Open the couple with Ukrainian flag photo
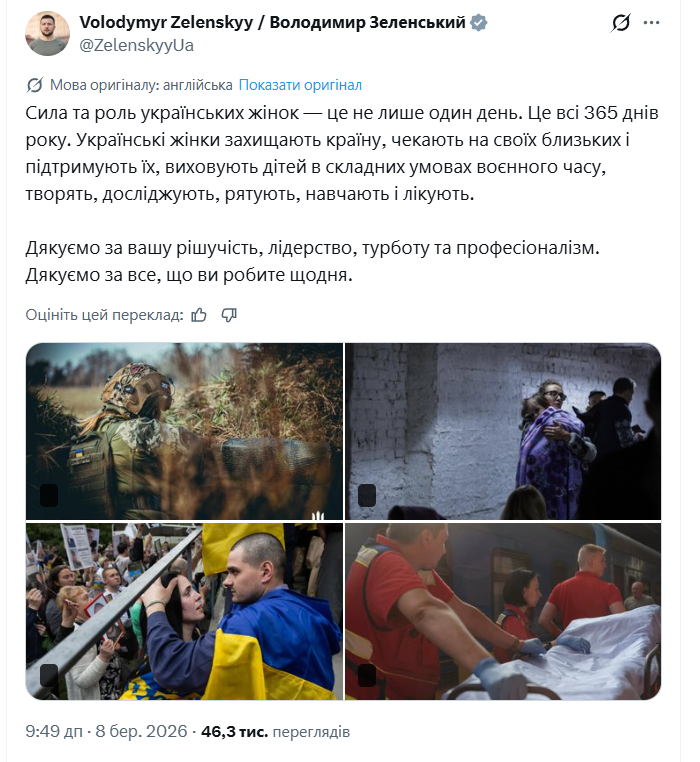This screenshot has width=700, height=762. 184,611
